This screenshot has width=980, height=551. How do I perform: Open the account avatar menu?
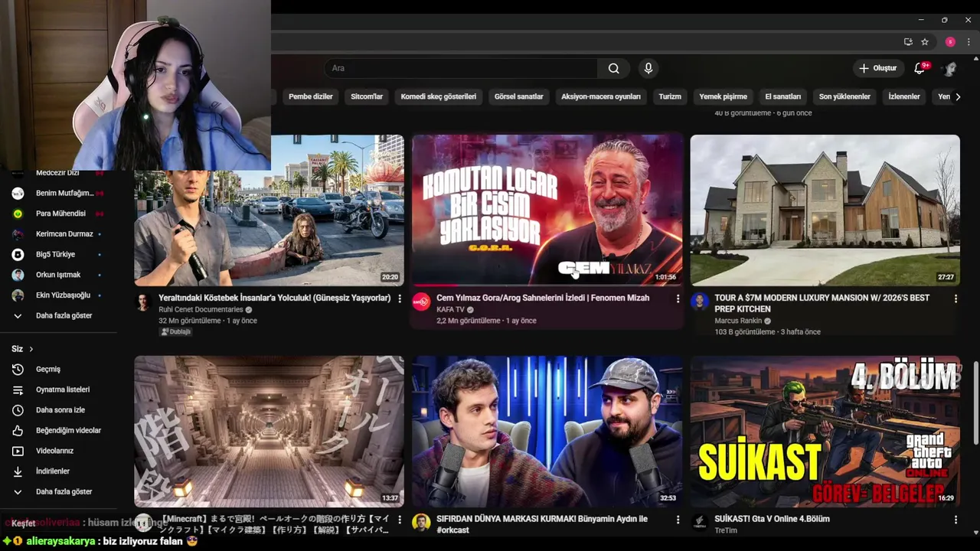(x=950, y=68)
